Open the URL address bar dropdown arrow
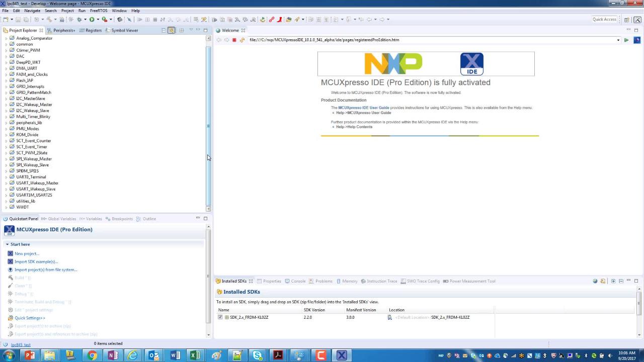The width and height of the screenshot is (644, 362). tap(618, 40)
